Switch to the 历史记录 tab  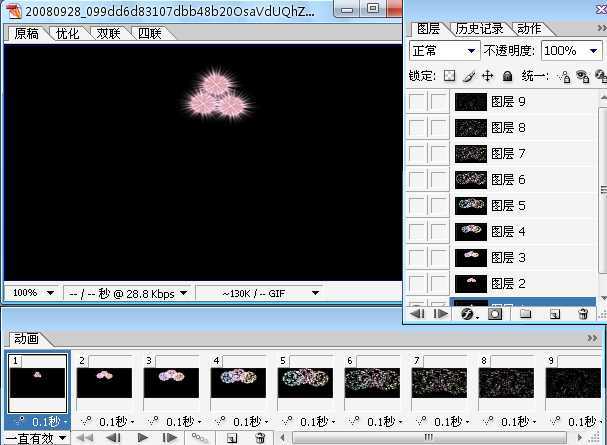pos(480,29)
